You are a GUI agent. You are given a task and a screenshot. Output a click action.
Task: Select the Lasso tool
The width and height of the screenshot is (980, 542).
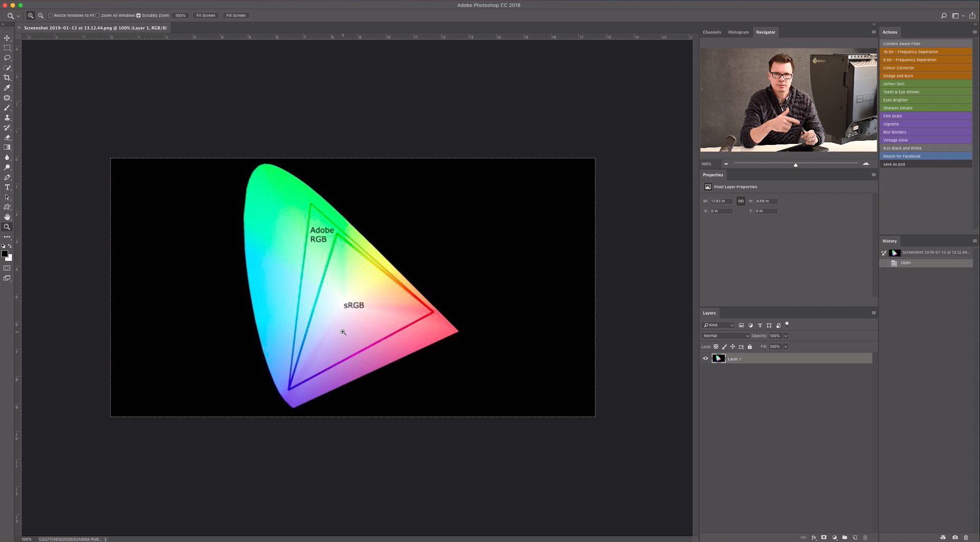pos(7,58)
